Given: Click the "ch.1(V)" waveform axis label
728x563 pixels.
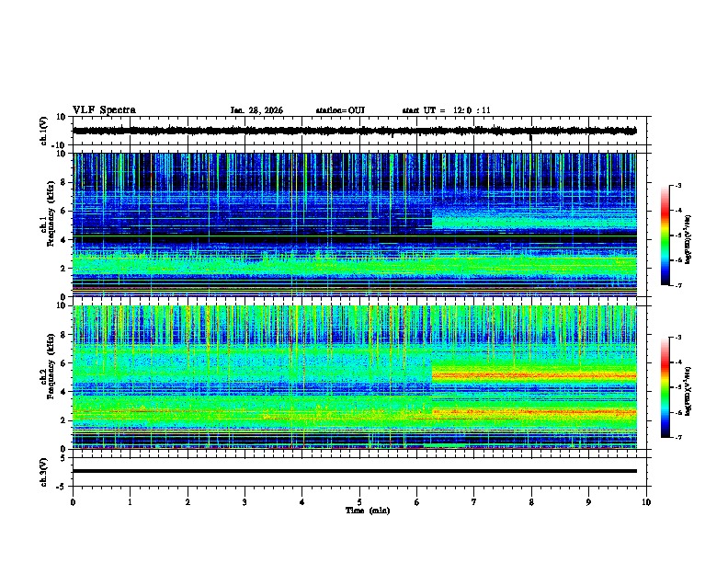Looking at the screenshot, I should point(44,131).
